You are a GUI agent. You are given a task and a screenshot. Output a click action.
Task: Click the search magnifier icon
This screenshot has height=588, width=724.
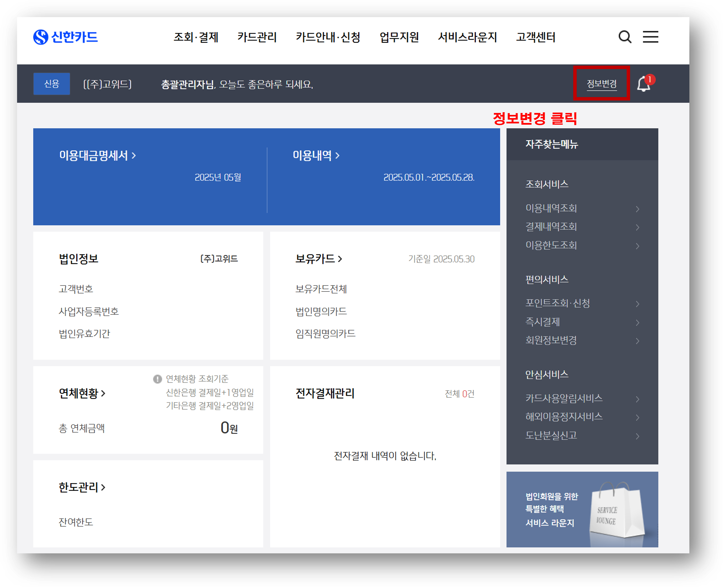pos(624,37)
